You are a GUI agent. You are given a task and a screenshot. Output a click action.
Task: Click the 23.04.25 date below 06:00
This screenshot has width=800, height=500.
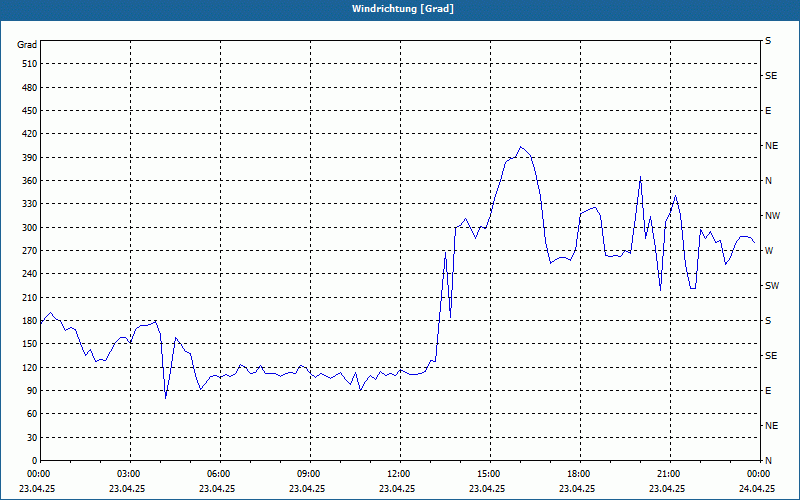pos(217,488)
